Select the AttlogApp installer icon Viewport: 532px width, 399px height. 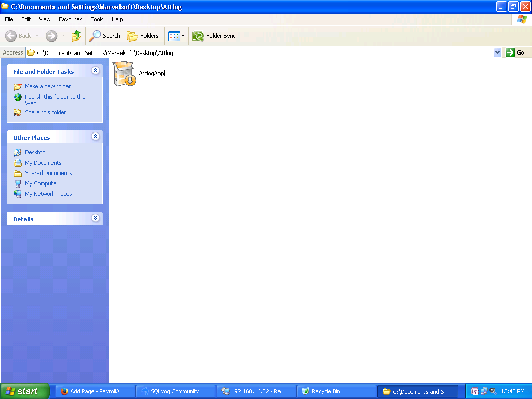point(125,74)
